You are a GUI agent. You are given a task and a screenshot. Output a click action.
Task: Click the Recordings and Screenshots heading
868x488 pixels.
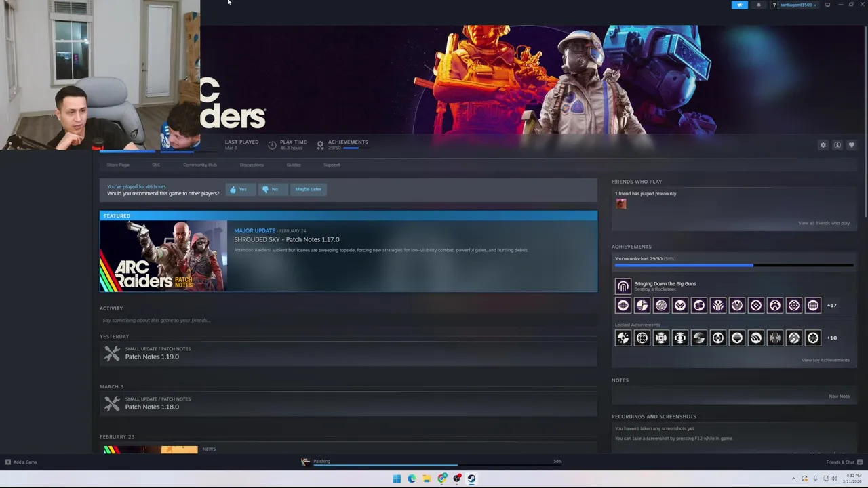[x=654, y=417]
